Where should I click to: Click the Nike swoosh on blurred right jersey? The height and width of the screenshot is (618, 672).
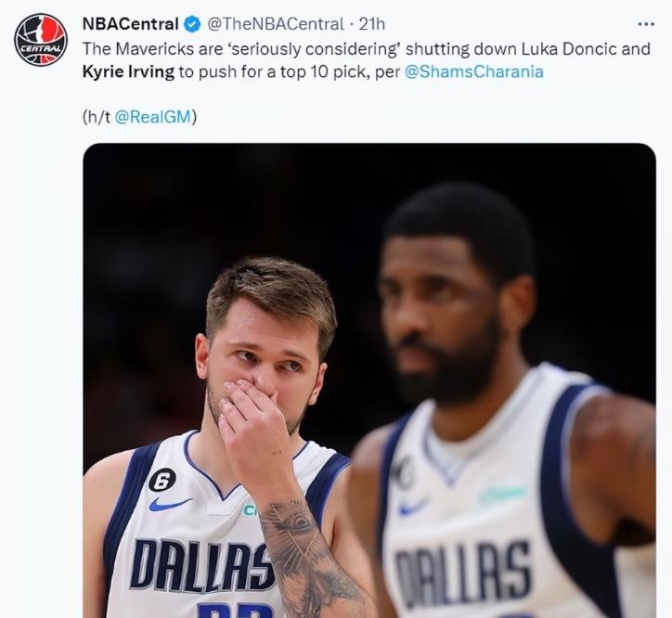click(x=414, y=507)
